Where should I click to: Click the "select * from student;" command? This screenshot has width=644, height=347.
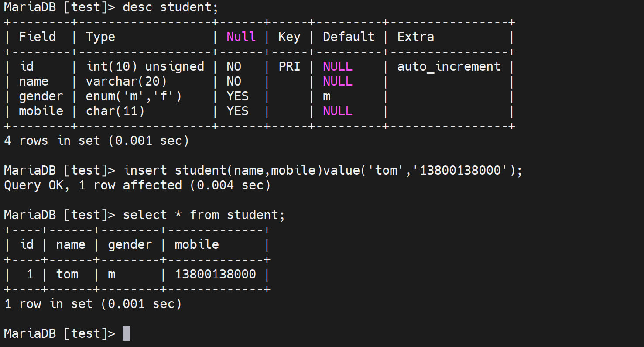click(x=204, y=215)
